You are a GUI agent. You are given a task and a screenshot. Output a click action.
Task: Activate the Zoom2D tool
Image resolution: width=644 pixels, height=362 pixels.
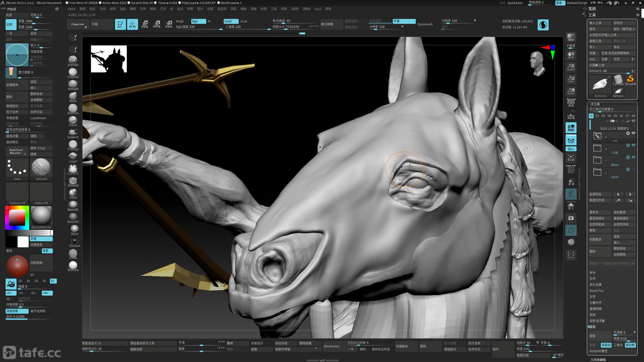(x=571, y=67)
